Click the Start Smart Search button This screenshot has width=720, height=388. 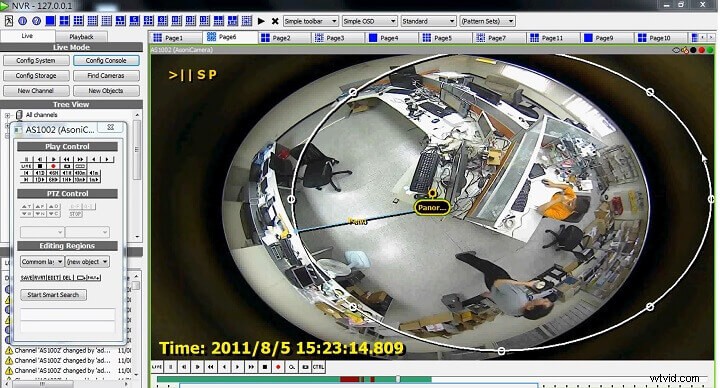[x=53, y=295]
